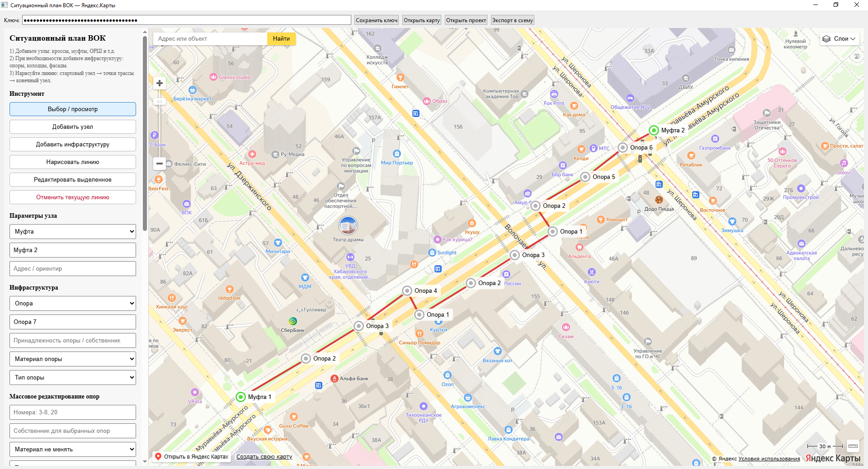Viewport: 868px width, 469px height.
Task: Zoom in on the map with plus button
Action: (160, 83)
